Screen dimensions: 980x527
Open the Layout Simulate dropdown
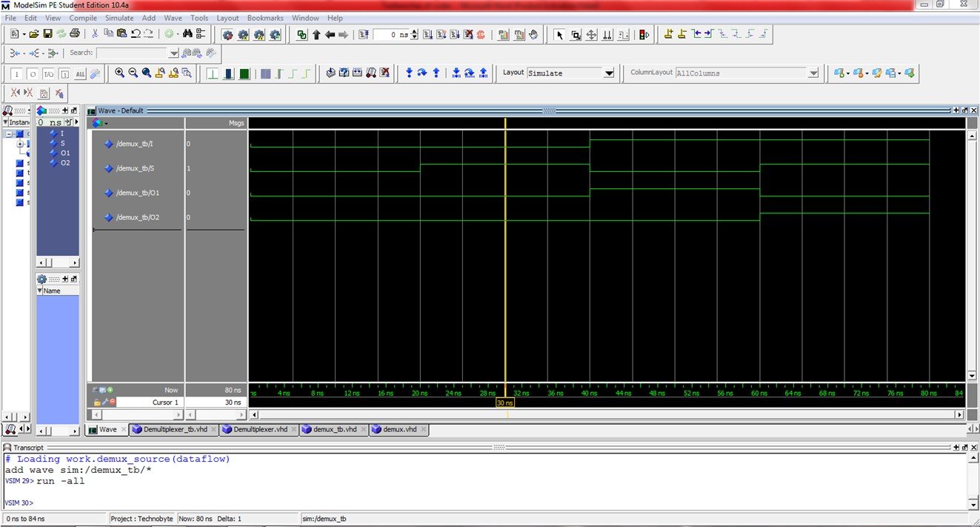609,73
